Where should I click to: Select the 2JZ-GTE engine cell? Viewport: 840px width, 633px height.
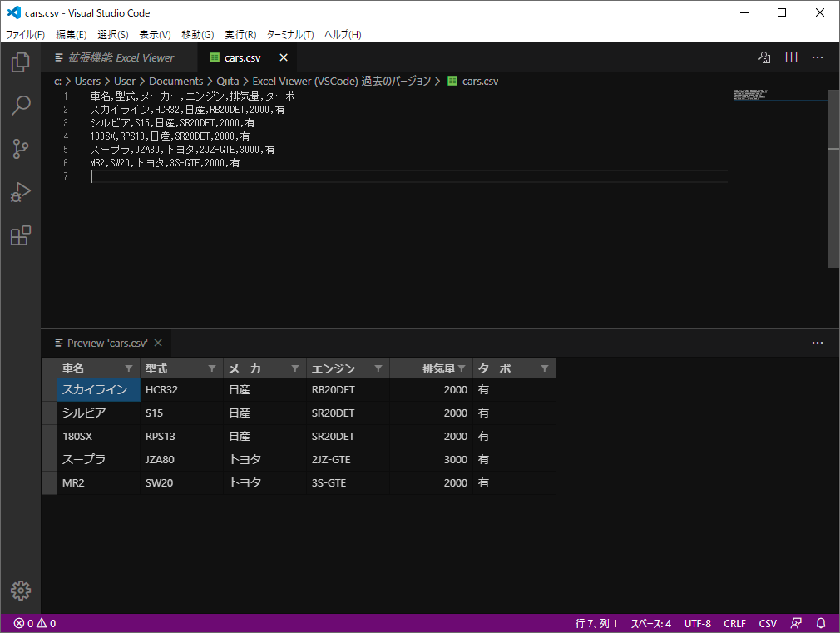[348, 459]
